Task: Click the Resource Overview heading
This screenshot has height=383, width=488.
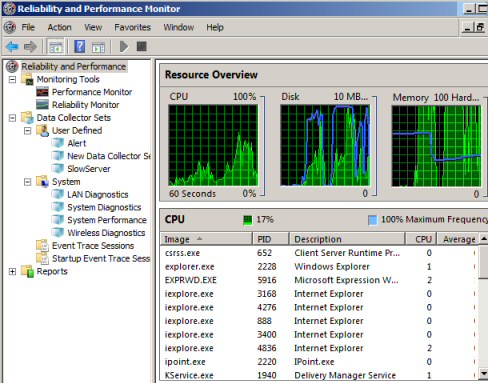Action: point(211,75)
